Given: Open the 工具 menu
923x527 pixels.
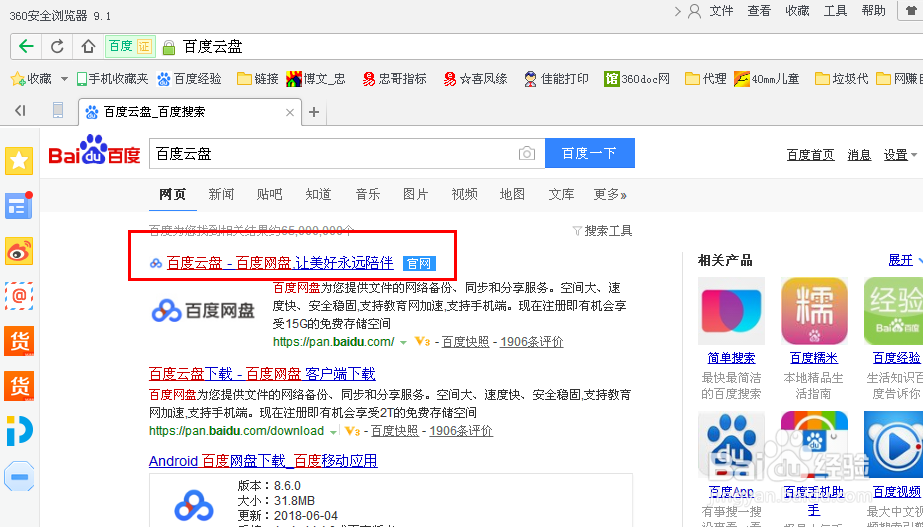Looking at the screenshot, I should tap(835, 11).
